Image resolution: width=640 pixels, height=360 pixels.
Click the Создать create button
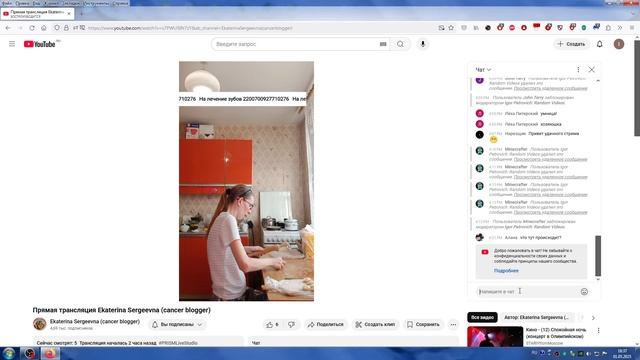coord(571,44)
